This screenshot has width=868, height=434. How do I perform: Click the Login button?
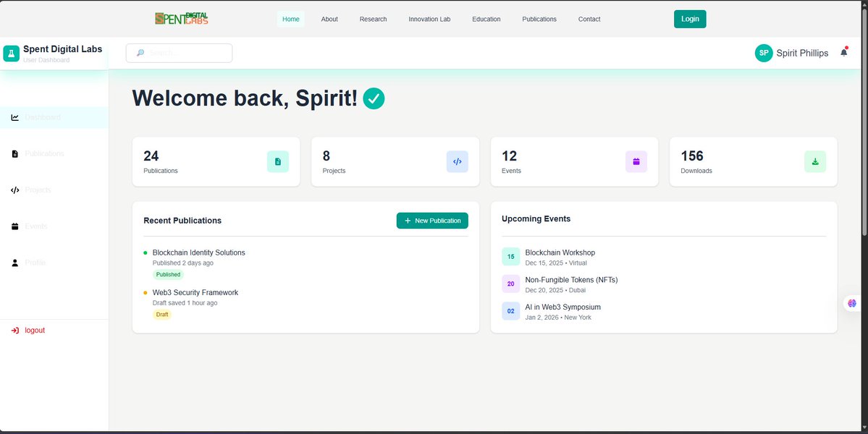pos(689,19)
